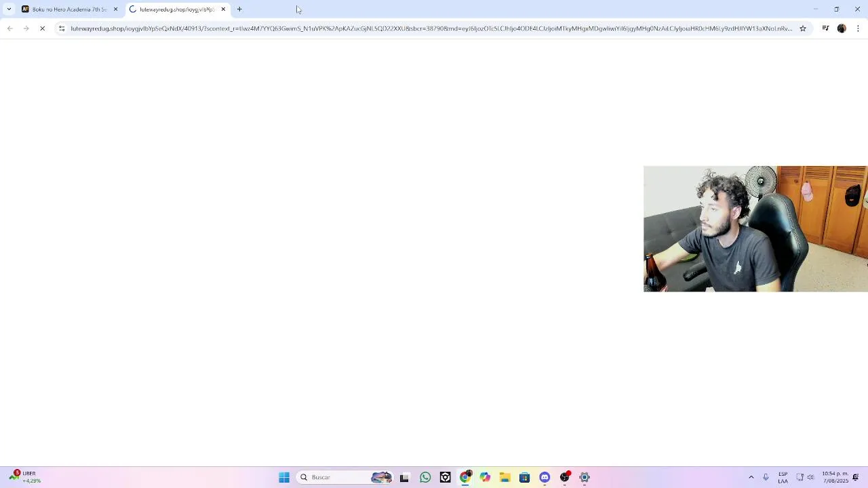Open the tab search dropdown arrow

coord(9,9)
